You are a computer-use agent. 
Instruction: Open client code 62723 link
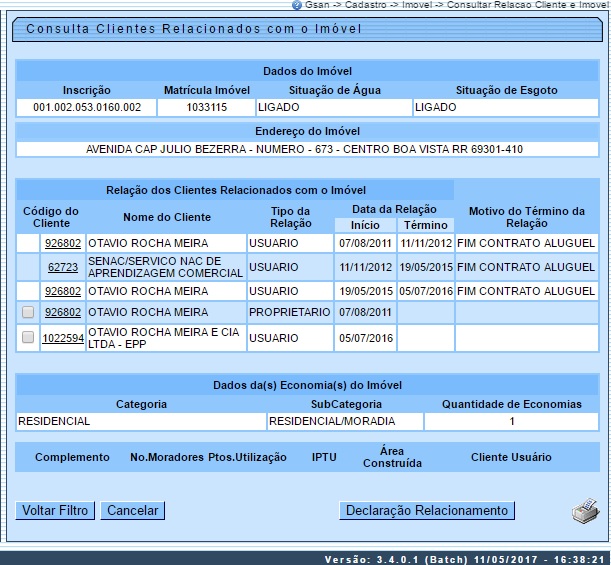[62, 267]
